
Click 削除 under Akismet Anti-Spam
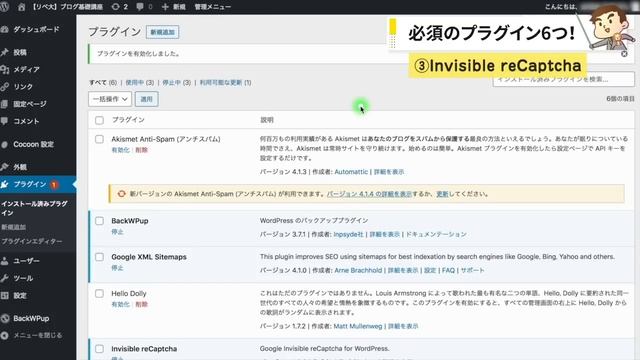[141, 150]
